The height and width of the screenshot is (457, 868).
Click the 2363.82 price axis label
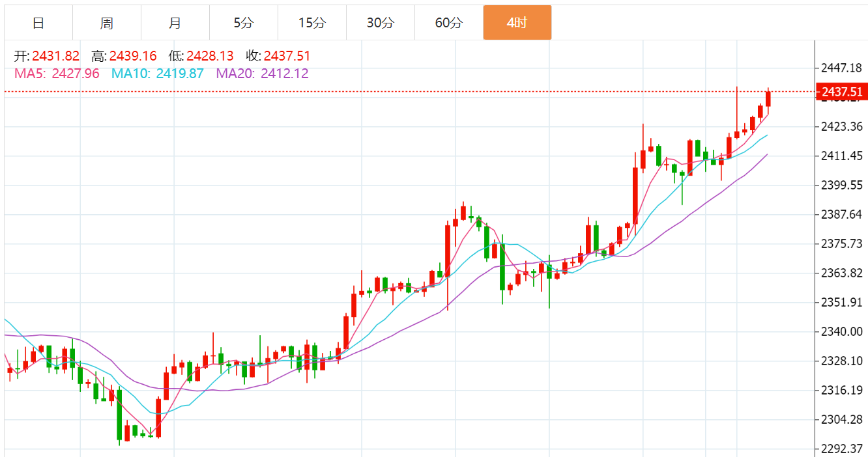pyautogui.click(x=843, y=273)
